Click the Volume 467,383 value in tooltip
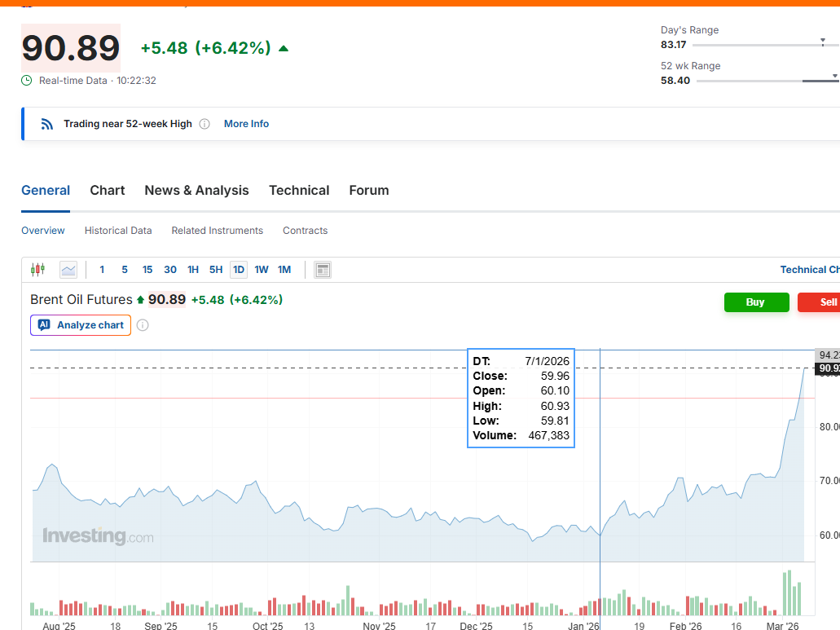This screenshot has height=630, width=840. click(x=548, y=435)
